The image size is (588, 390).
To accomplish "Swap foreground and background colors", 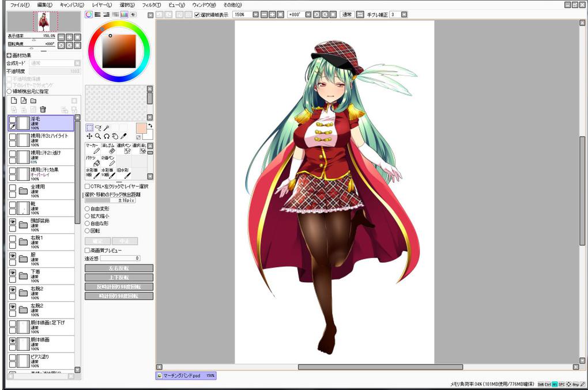I will 150,126.
